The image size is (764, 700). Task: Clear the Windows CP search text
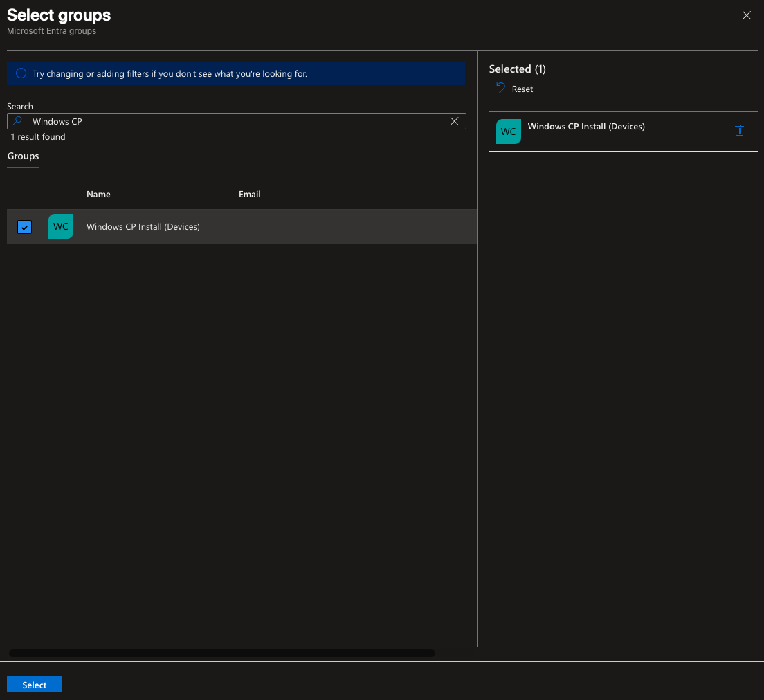[454, 121]
